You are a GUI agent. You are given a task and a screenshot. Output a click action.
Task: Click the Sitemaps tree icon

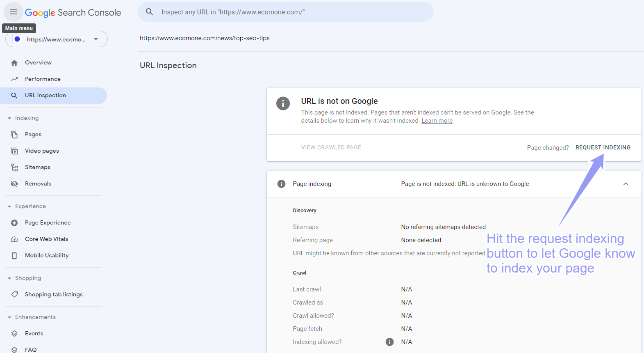14,167
